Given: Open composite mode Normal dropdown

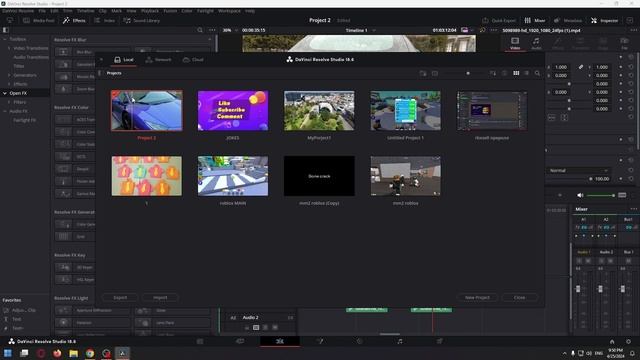Looking at the screenshot, I should (x=578, y=170).
